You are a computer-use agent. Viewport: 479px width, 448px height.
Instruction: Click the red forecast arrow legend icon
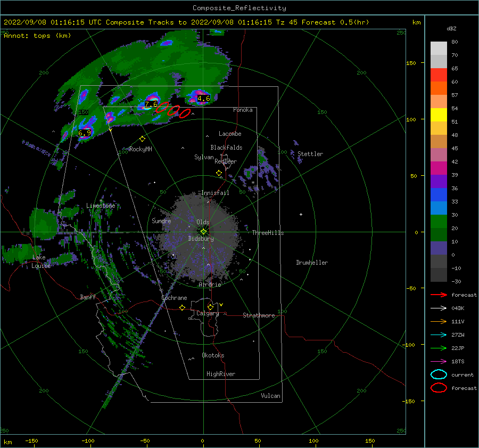pos(439,295)
